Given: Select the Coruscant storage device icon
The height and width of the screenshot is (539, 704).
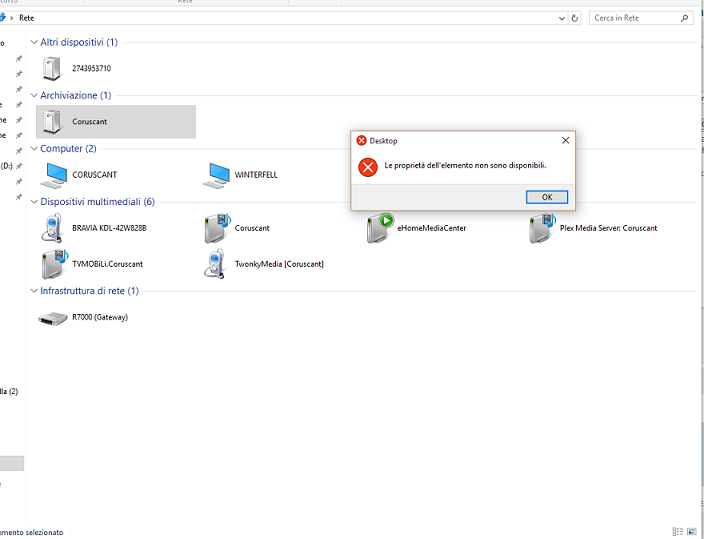Looking at the screenshot, I should 52,122.
